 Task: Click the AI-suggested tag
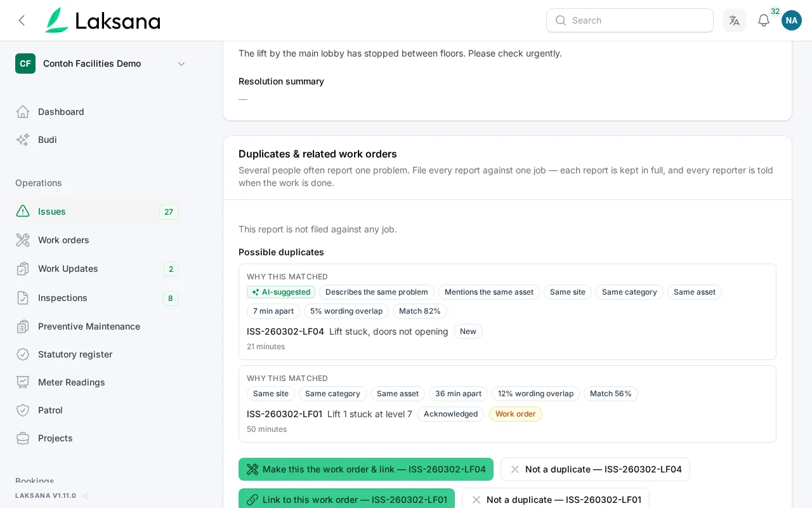[x=281, y=292]
